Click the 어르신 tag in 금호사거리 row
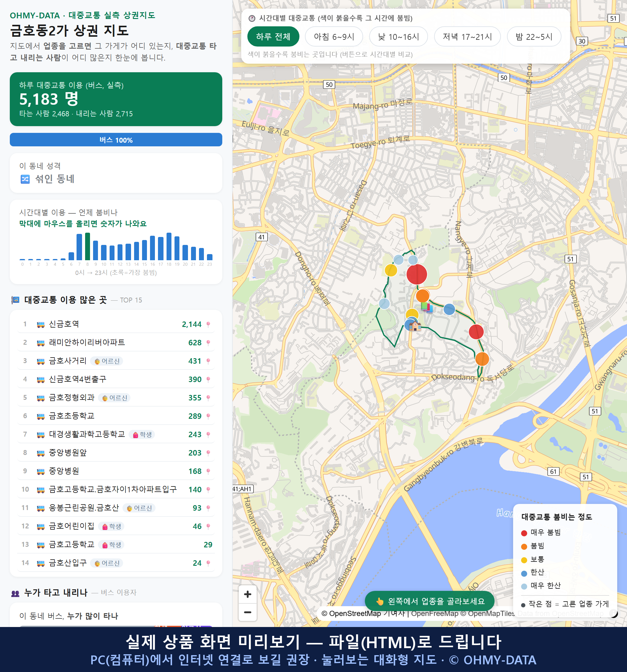The image size is (627, 672). point(107,361)
